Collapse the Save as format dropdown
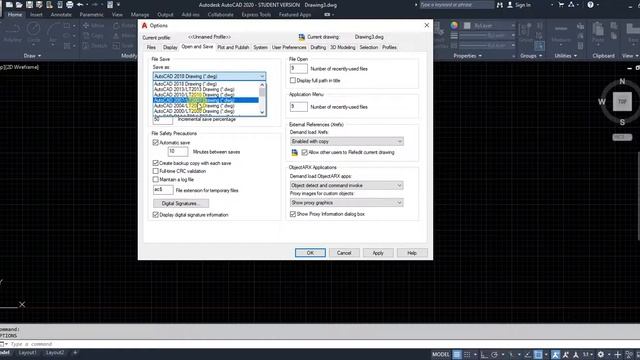This screenshot has height=360, width=640. [262, 76]
